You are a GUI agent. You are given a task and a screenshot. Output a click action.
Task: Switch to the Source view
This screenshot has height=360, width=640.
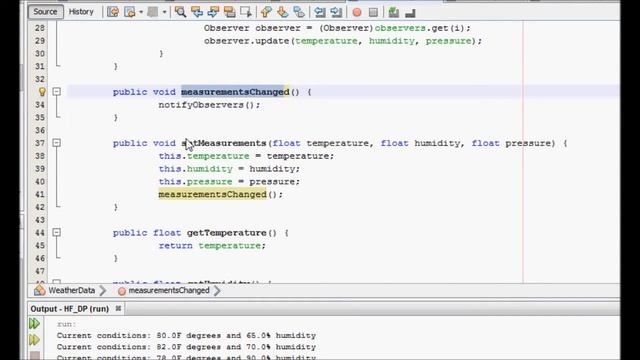tap(45, 11)
